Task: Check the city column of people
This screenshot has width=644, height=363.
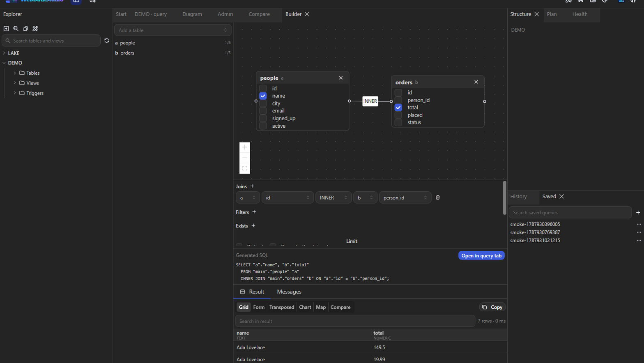Action: click(x=263, y=103)
